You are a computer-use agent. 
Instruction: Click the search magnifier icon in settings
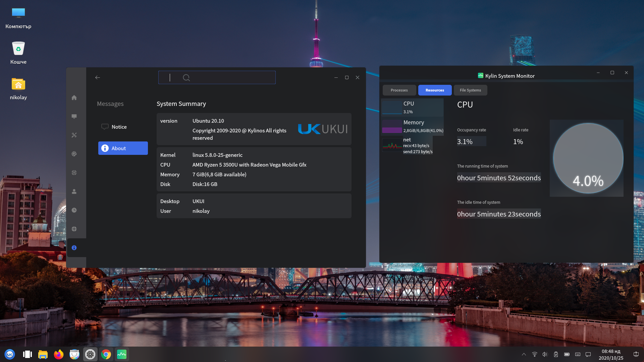click(186, 78)
